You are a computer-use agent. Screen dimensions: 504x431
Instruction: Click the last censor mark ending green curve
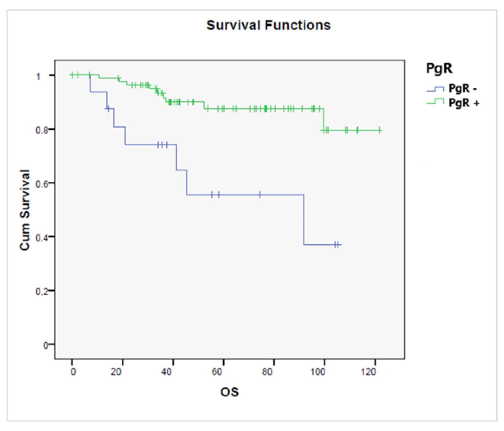pyautogui.click(x=380, y=130)
